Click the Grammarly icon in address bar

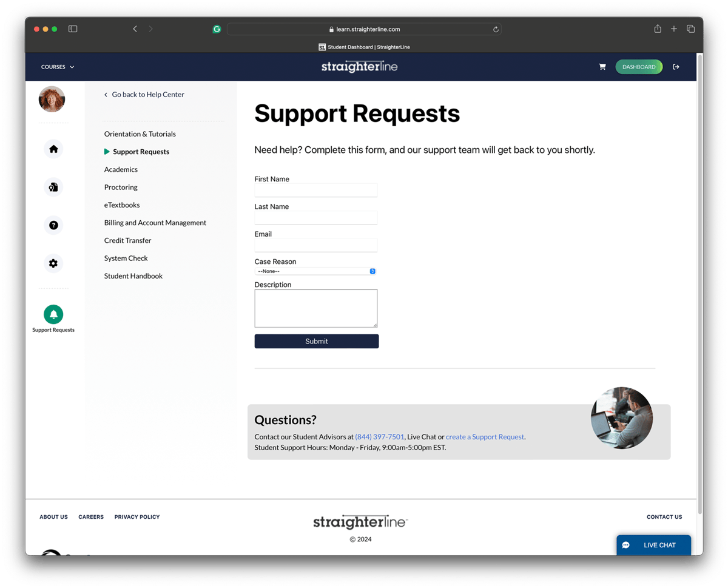tap(217, 29)
